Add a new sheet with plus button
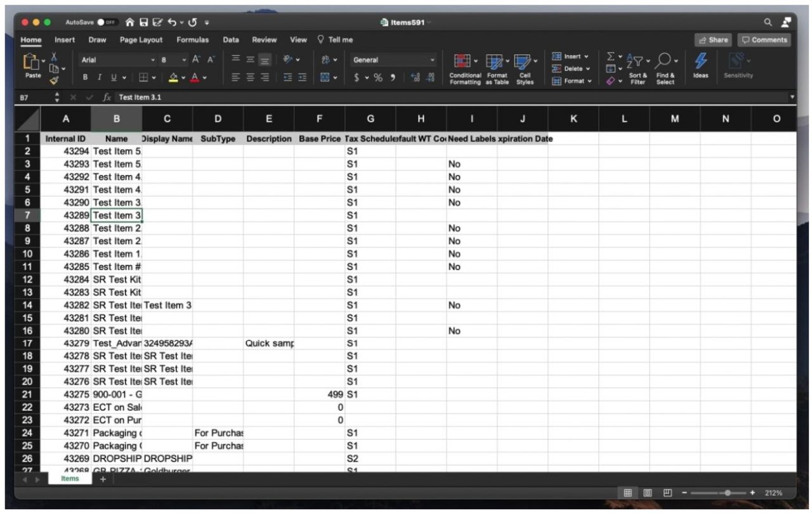The image size is (812, 513). click(x=103, y=479)
